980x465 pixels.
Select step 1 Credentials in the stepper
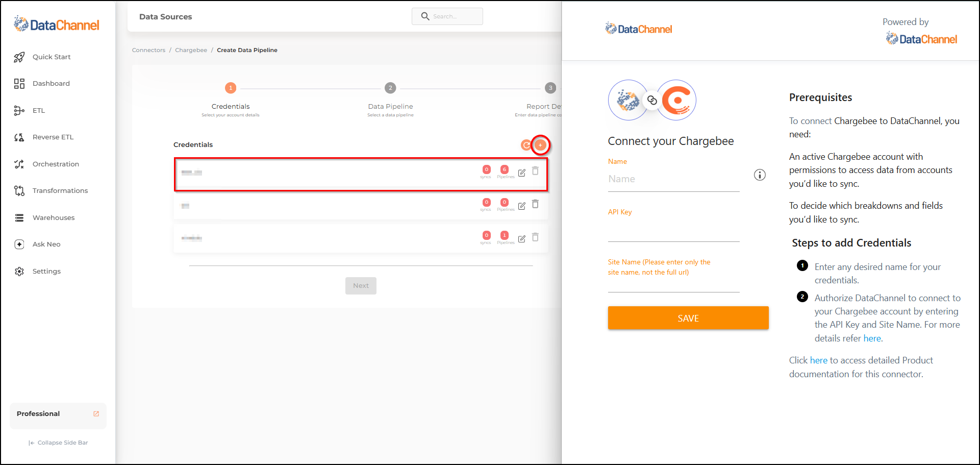(231, 88)
